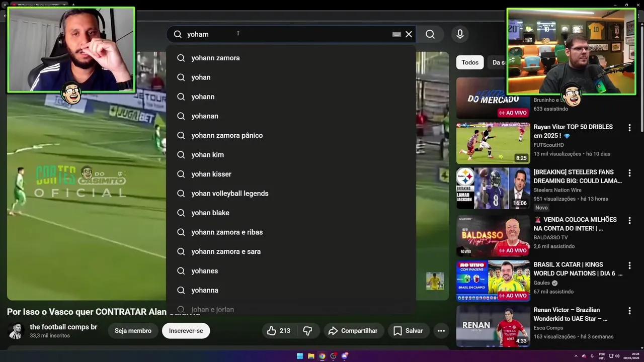Show hidden system tray icons chevron
The height and width of the screenshot is (362, 644).
pyautogui.click(x=576, y=356)
